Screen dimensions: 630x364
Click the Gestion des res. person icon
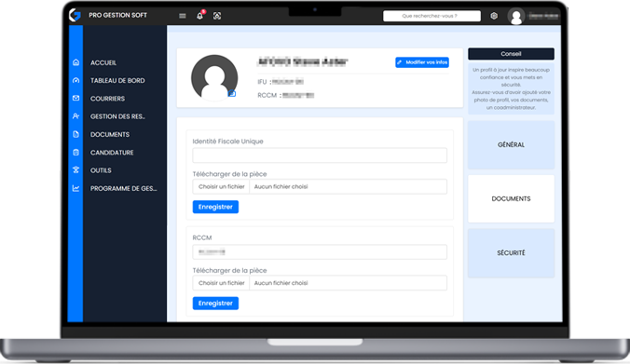(x=75, y=116)
